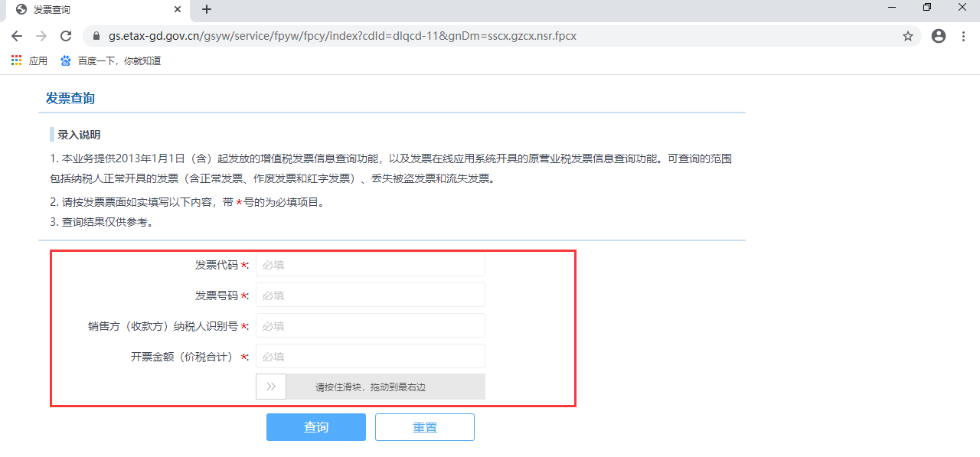The width and height of the screenshot is (980, 457).
Task: Click the instruction line about 必填项目
Action: pos(188,203)
